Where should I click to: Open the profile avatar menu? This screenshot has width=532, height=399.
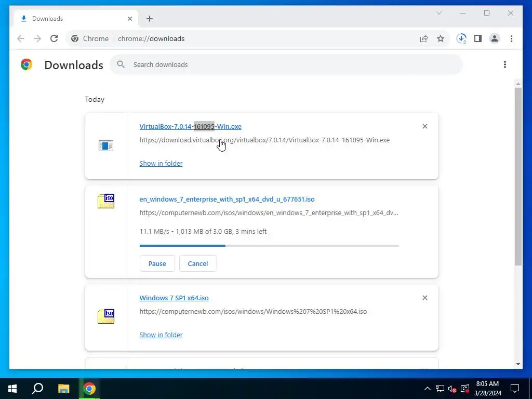coord(495,38)
